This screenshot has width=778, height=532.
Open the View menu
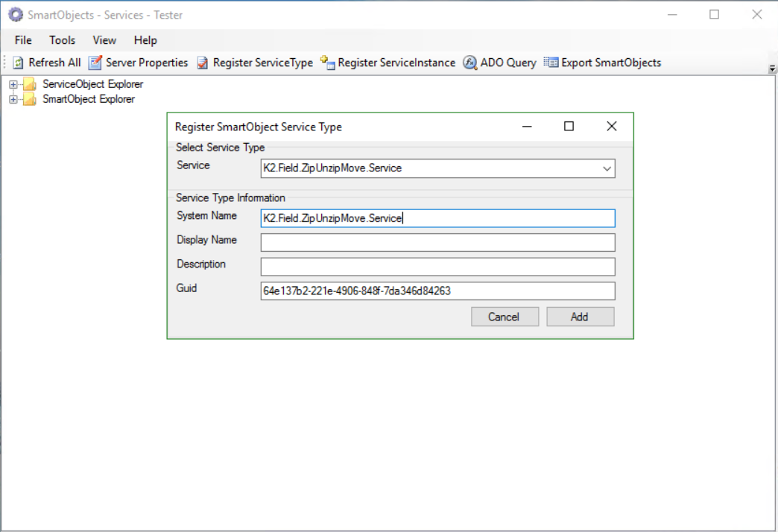click(104, 40)
